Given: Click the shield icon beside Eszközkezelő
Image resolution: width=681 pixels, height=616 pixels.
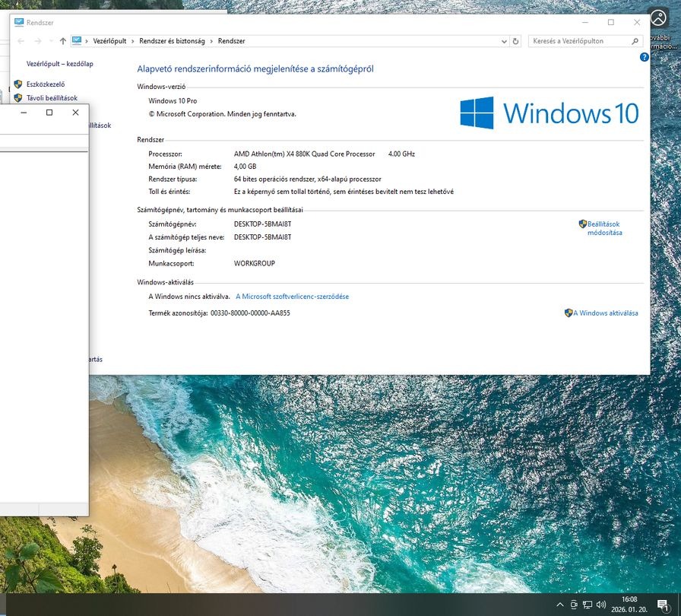Looking at the screenshot, I should (x=17, y=84).
